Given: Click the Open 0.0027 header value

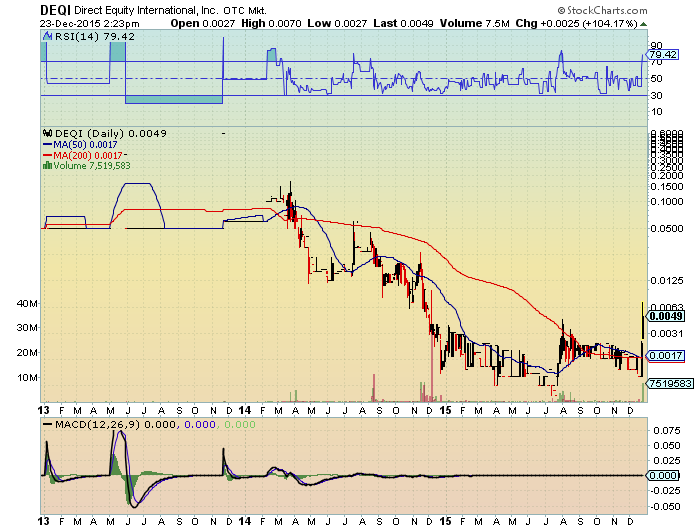Looking at the screenshot, I should 203,23.
